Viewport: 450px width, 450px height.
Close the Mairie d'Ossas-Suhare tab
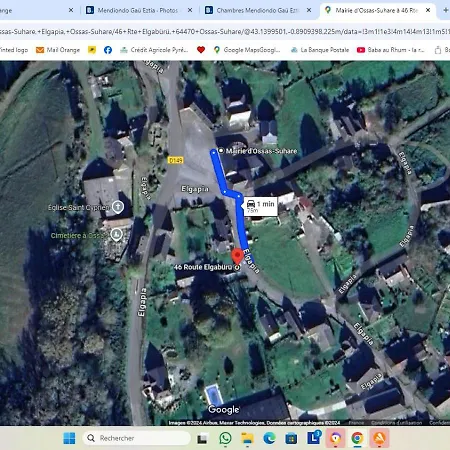[x=428, y=10]
